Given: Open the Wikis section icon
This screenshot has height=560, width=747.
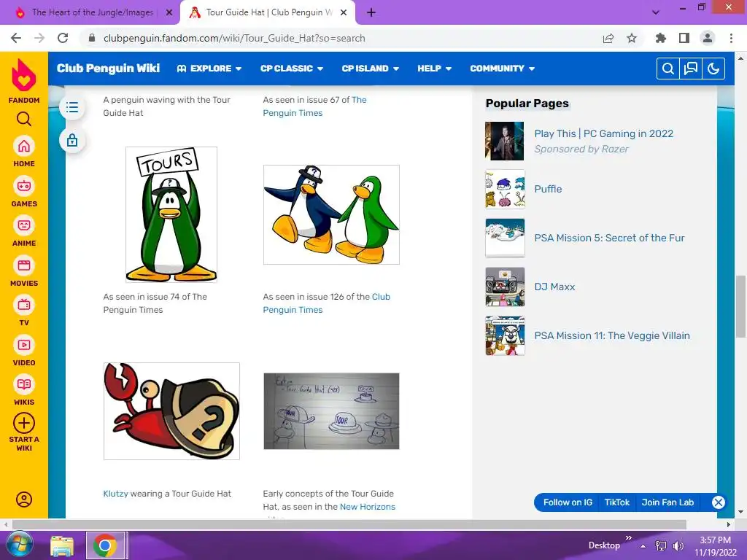Looking at the screenshot, I should coord(24,384).
